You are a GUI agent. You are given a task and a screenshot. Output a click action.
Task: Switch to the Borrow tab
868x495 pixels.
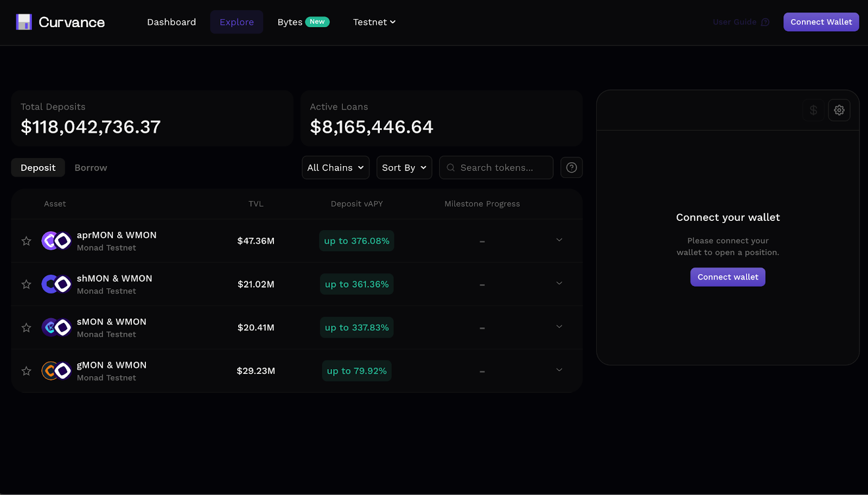[91, 168]
